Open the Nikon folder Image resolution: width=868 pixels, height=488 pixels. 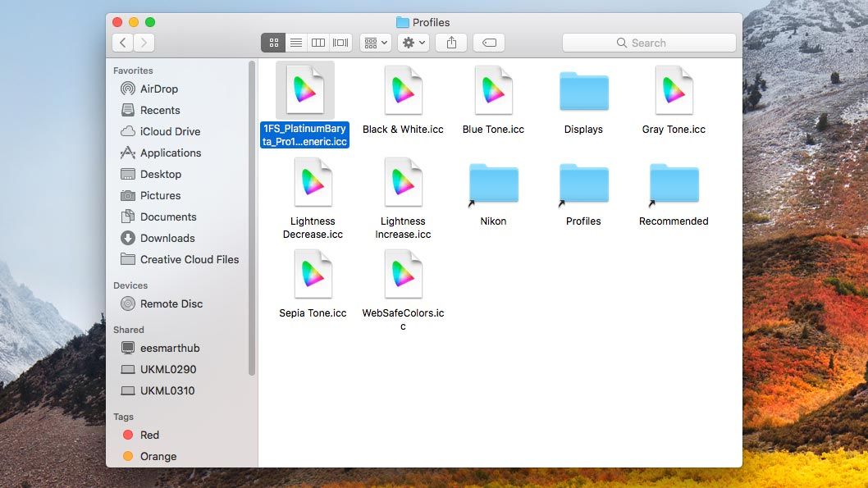point(493,183)
